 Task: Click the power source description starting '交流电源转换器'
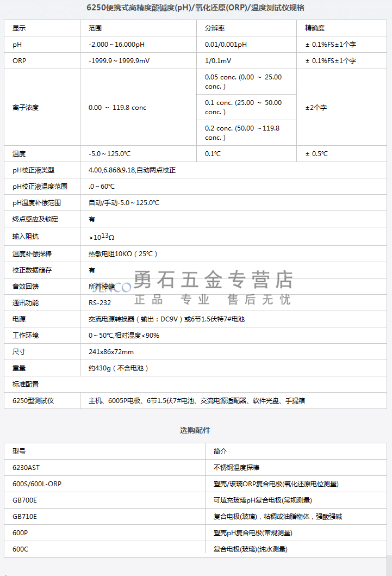tap(166, 319)
